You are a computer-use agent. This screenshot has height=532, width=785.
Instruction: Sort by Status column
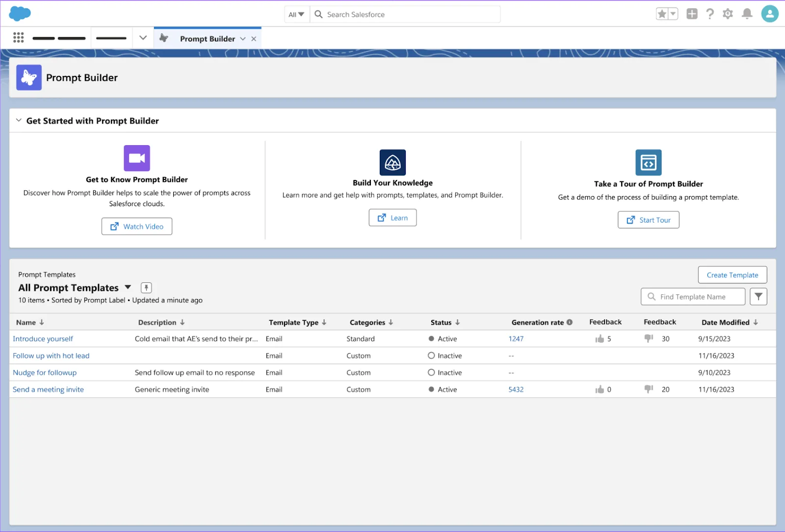[445, 322]
